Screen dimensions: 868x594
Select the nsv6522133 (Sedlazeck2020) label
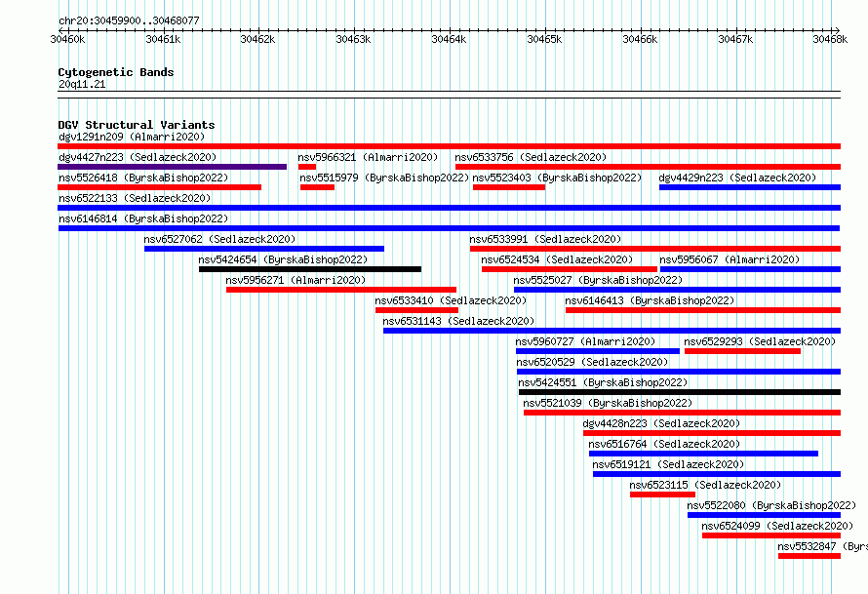click(x=135, y=198)
